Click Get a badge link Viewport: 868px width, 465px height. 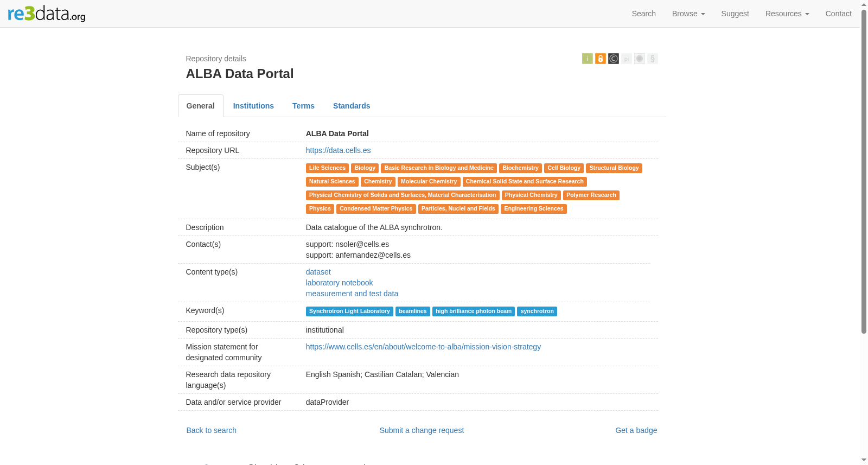click(x=636, y=430)
